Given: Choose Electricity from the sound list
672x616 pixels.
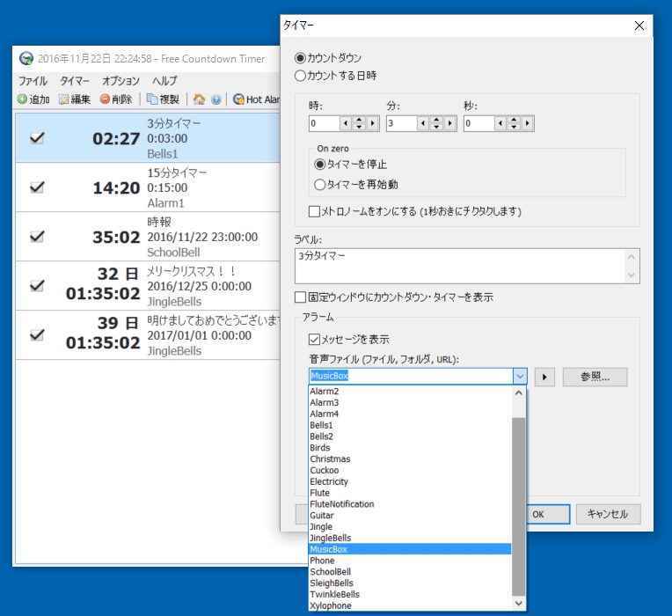Looking at the screenshot, I should pos(410,482).
